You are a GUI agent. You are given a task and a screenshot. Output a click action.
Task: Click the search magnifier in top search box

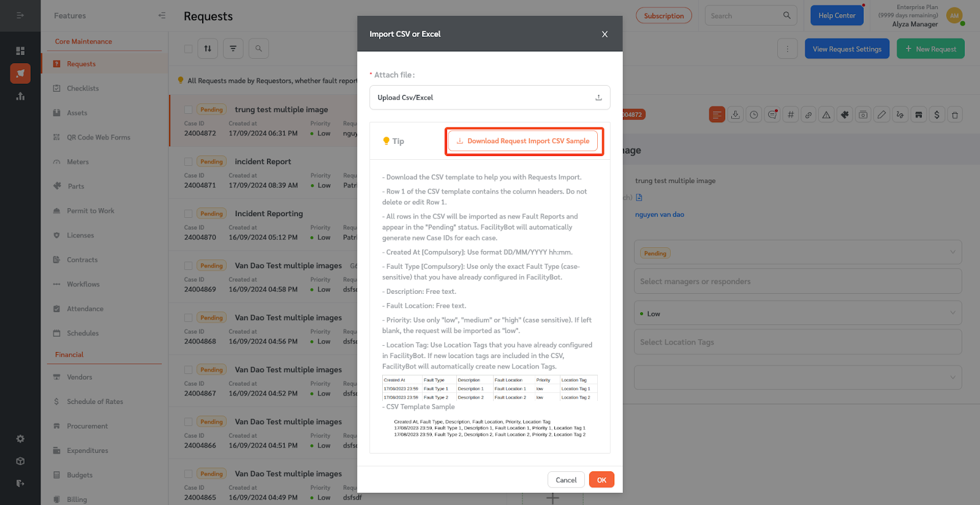[786, 15]
